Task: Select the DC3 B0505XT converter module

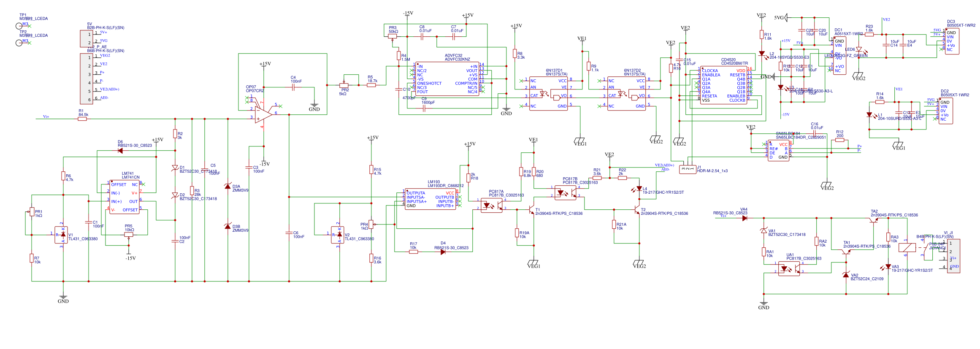Action: pos(952,41)
